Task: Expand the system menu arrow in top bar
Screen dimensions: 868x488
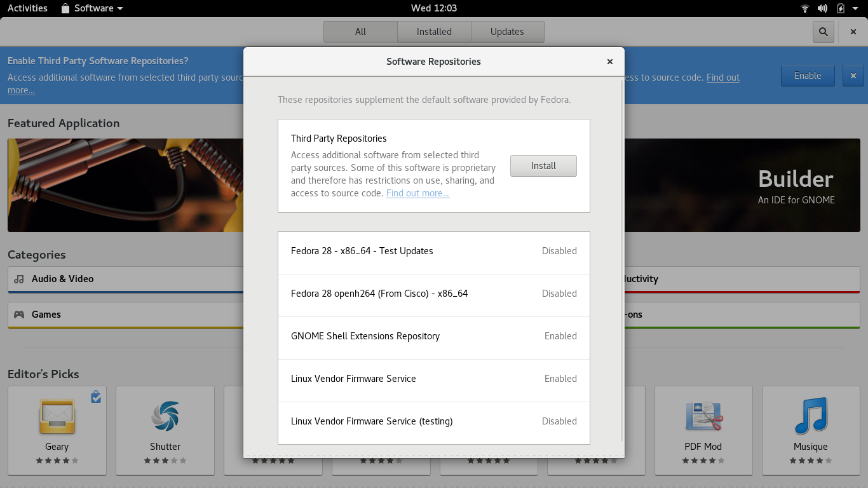Action: tap(855, 8)
